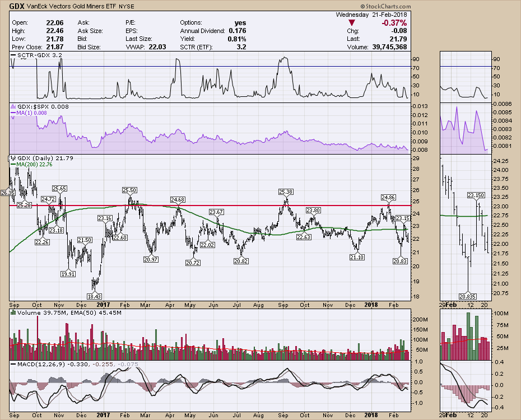521x420 pixels.
Task: Click the 21.10 trough price label
Action: pyautogui.click(x=357, y=257)
